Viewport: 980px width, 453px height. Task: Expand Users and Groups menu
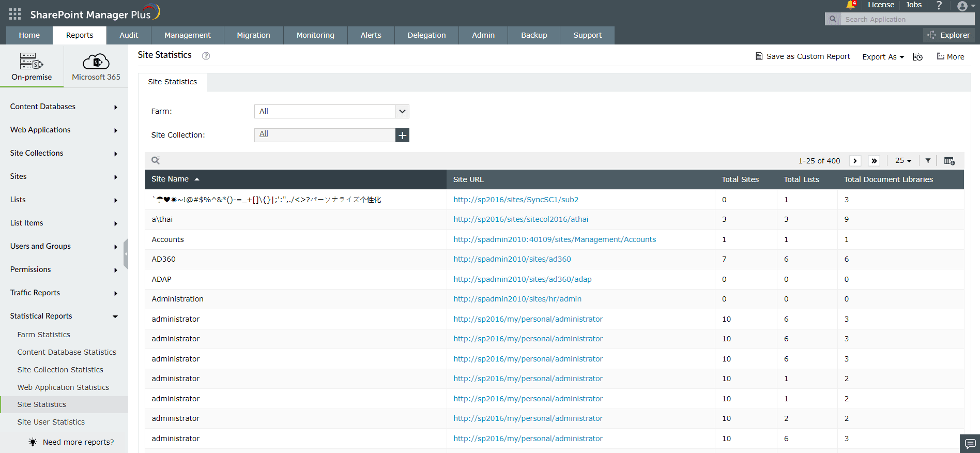(64, 246)
